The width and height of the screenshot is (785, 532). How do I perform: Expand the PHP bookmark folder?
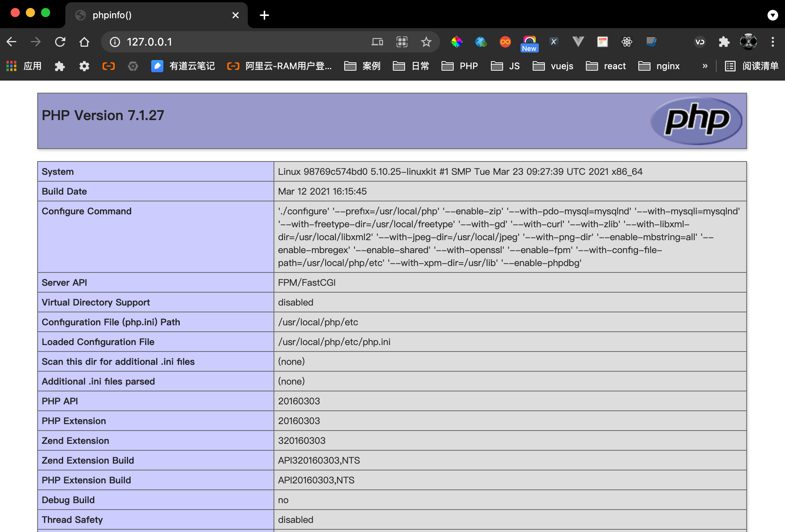tap(460, 66)
